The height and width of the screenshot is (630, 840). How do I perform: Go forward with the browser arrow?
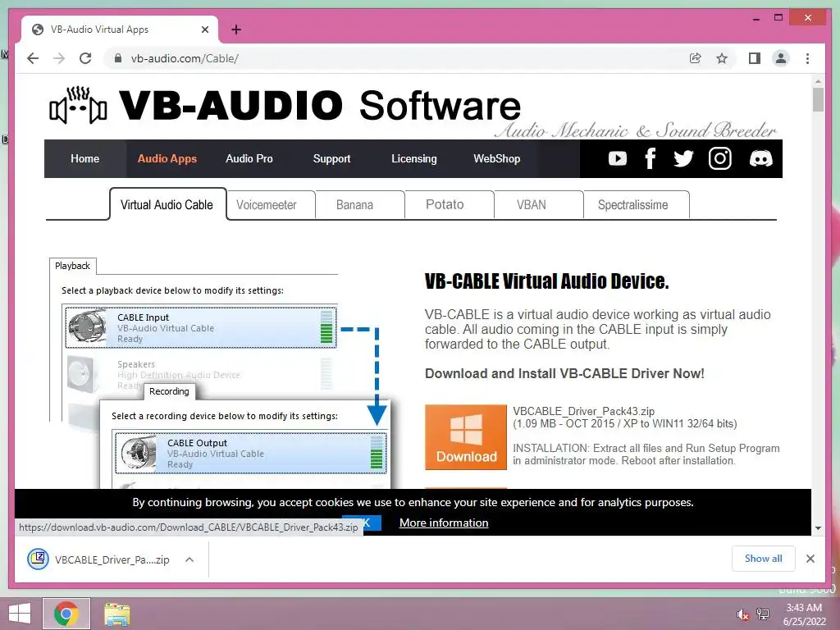click(x=59, y=58)
